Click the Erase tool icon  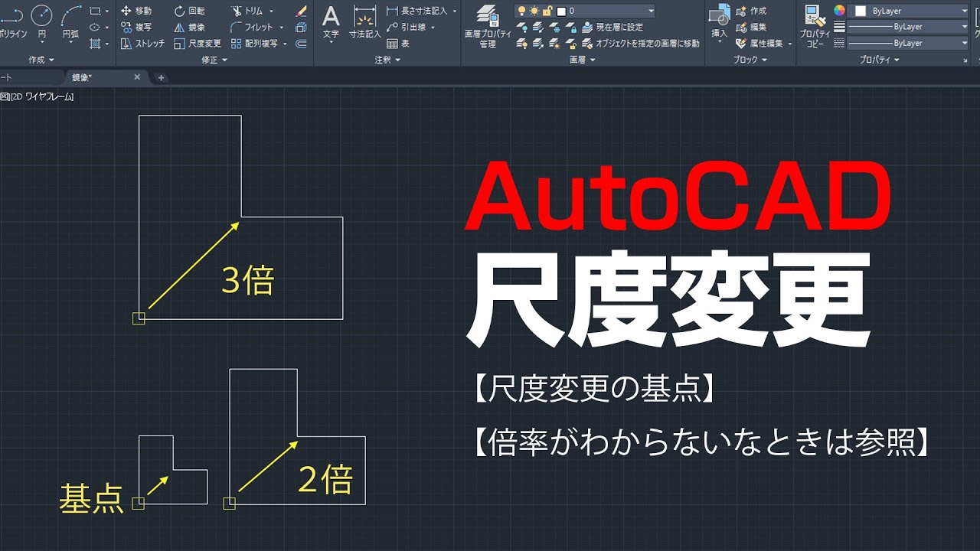[301, 11]
